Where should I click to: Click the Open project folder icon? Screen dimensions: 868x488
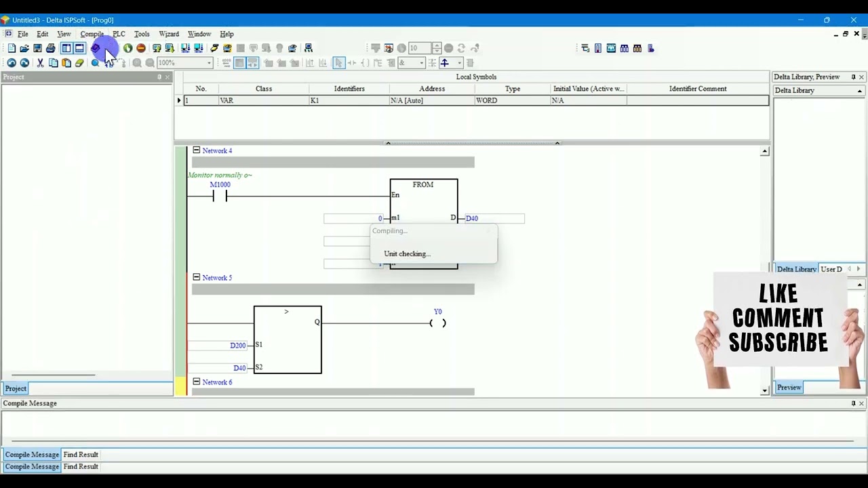coord(24,48)
